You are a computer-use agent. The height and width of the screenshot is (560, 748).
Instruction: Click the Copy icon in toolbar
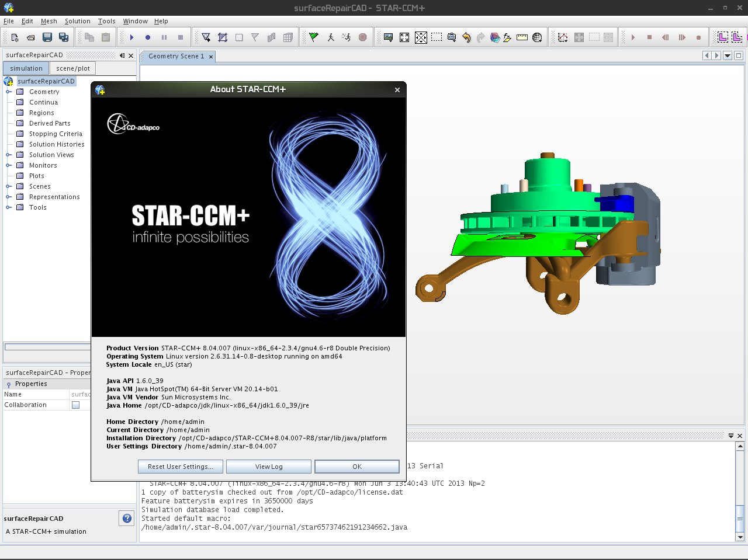click(89, 37)
